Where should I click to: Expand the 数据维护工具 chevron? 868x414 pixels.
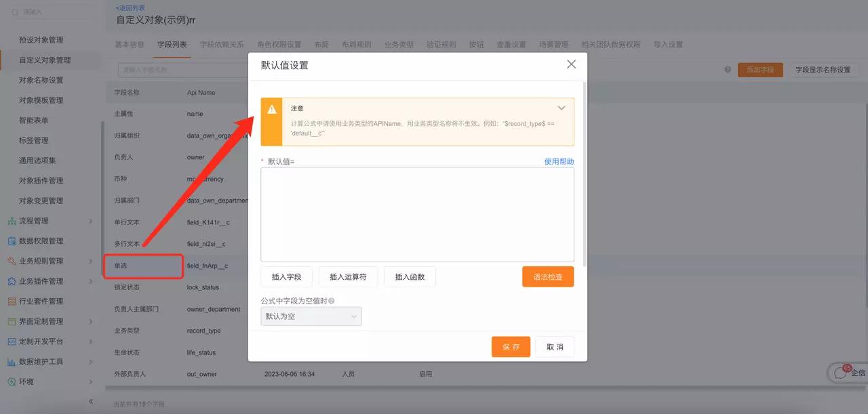tap(91, 361)
